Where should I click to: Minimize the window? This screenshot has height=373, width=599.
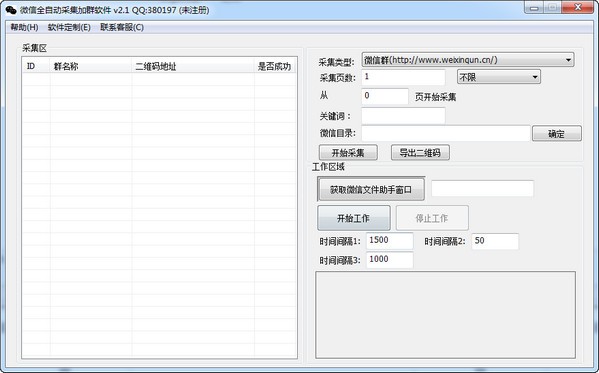click(x=534, y=8)
